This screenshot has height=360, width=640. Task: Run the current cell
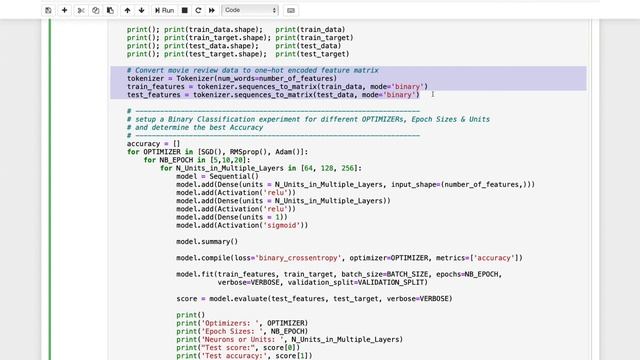[x=164, y=10]
